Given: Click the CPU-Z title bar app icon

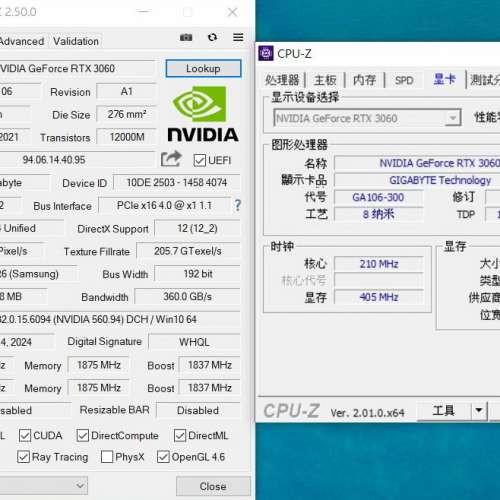Looking at the screenshot, I should (x=266, y=53).
